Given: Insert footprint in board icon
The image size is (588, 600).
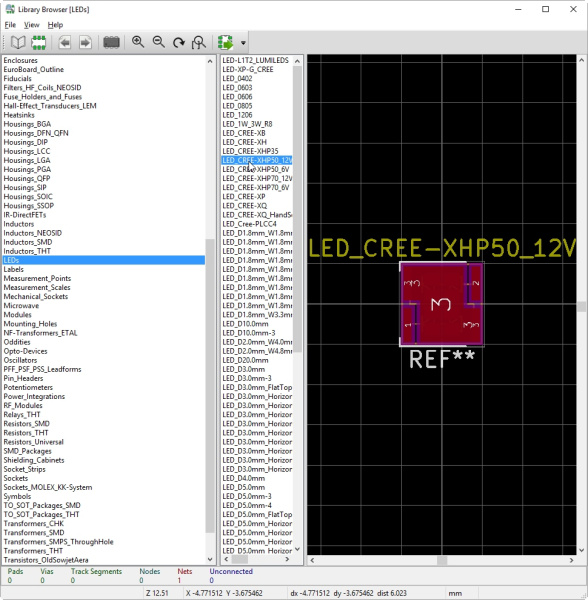Looking at the screenshot, I should (x=225, y=42).
